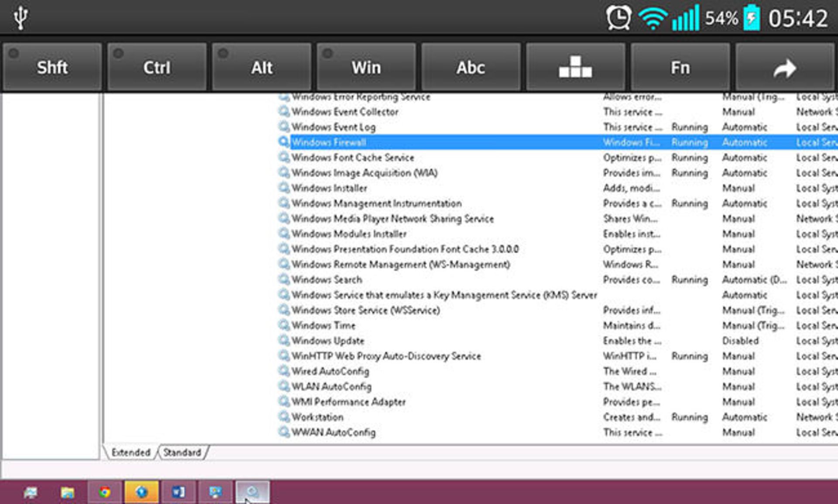Select the WMI Performance Adapter service name
The height and width of the screenshot is (504, 838).
click(x=348, y=402)
